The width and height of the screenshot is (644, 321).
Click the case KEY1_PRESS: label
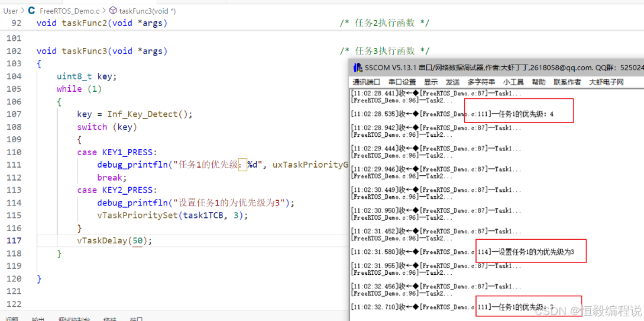pos(117,152)
